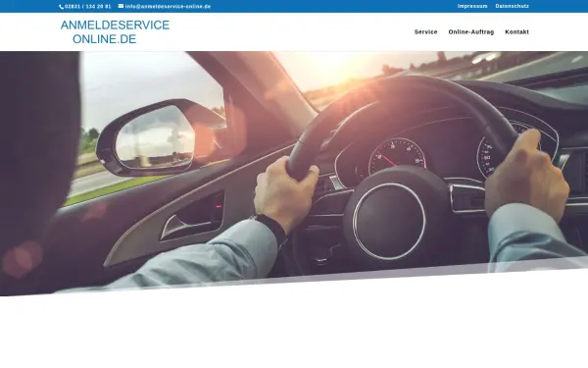Viewport: 588px width, 368px height.
Task: Click the envelope email icon
Action: tap(121, 6)
